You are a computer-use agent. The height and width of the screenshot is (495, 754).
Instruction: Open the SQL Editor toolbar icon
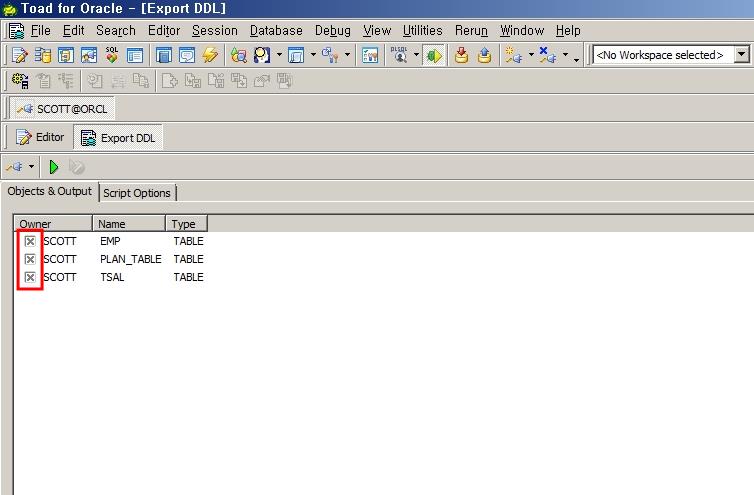pos(19,55)
